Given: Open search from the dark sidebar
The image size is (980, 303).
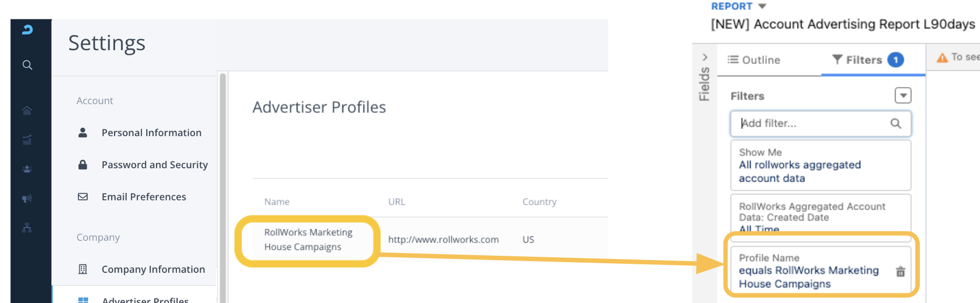Looking at the screenshot, I should coord(27,65).
